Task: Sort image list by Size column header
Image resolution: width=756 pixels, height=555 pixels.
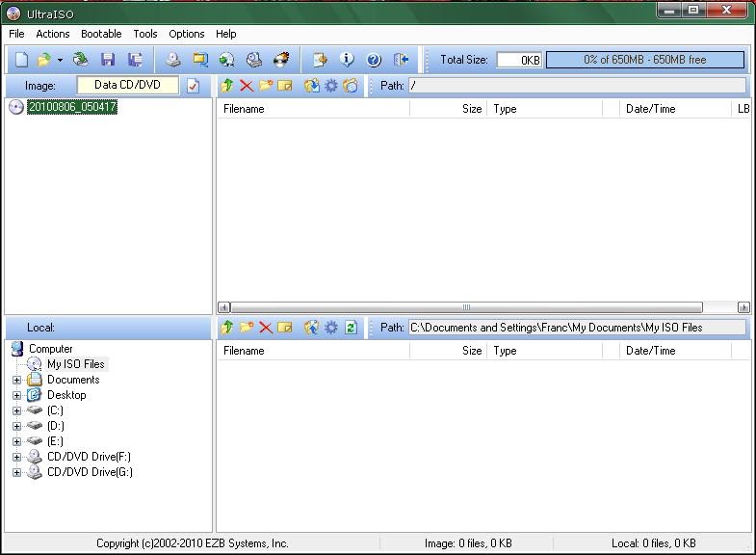Action: click(449, 109)
